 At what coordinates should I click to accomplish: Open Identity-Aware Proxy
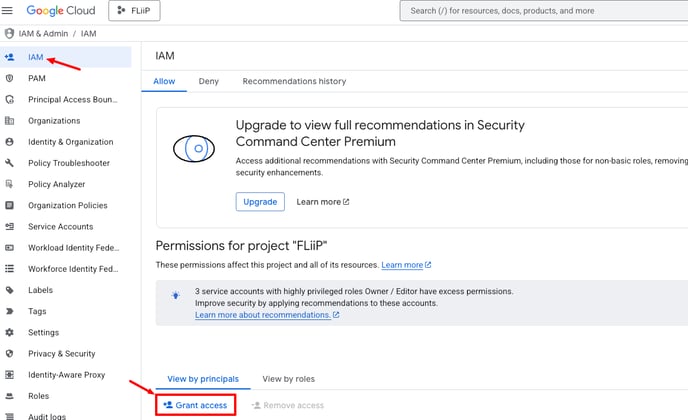tap(66, 375)
